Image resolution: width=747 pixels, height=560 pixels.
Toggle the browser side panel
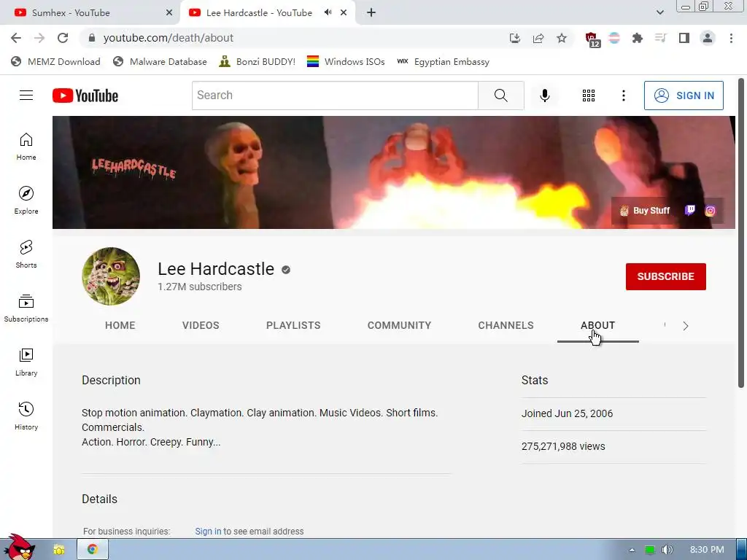click(684, 38)
